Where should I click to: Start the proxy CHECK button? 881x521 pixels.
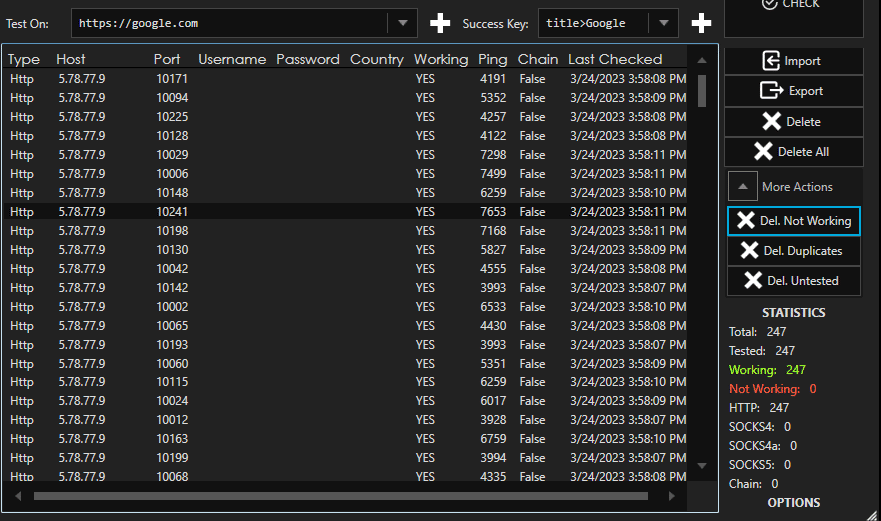point(793,17)
